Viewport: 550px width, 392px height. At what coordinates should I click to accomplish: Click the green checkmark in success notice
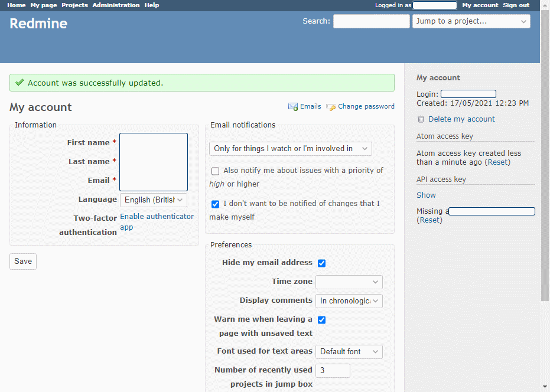tap(19, 83)
